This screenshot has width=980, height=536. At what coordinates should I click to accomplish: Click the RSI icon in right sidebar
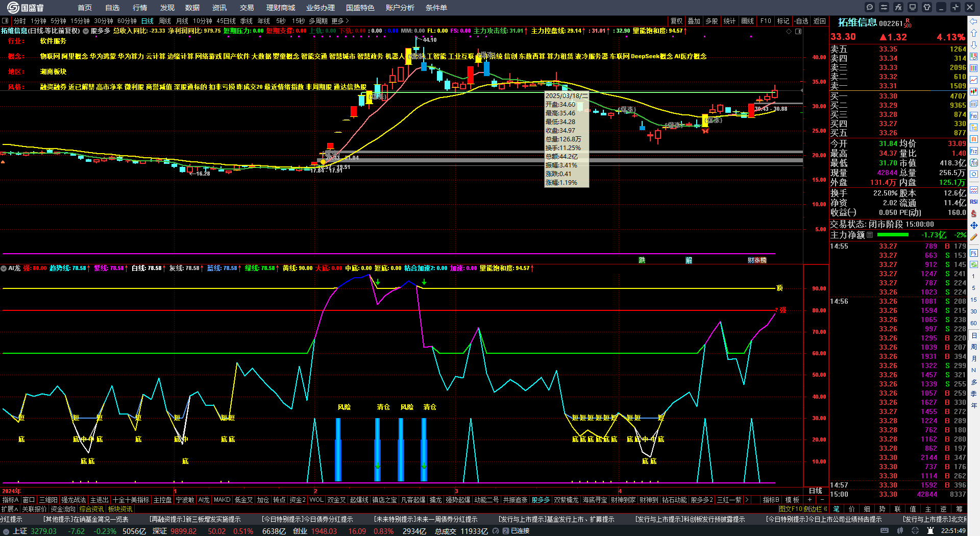[x=974, y=202]
